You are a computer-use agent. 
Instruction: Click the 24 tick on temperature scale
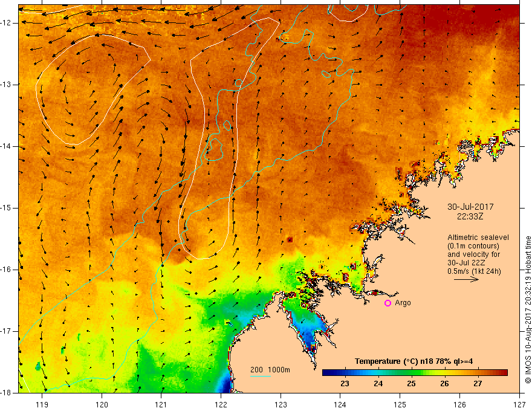[378, 384]
